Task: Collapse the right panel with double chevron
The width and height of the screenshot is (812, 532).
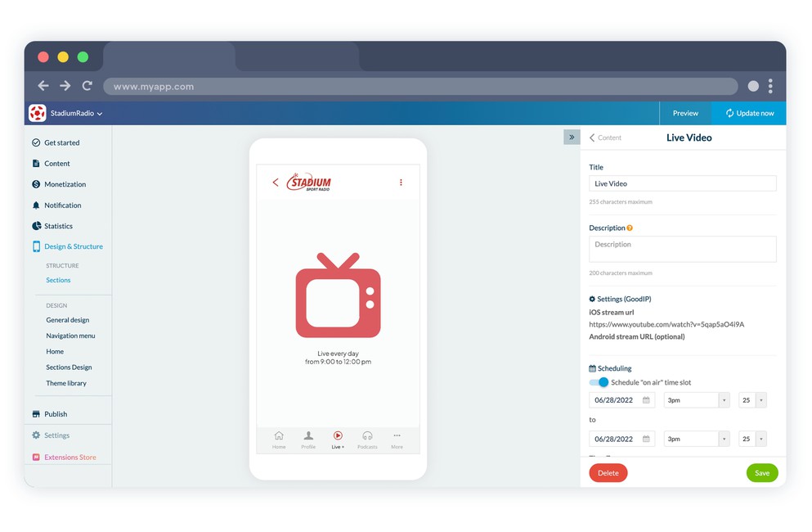Action: (x=572, y=138)
